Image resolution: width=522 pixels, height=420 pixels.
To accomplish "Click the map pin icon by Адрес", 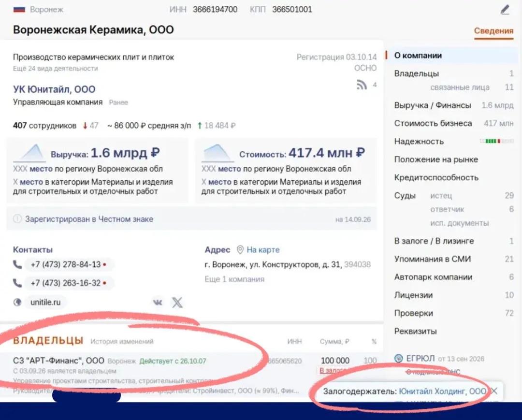I will coord(240,249).
